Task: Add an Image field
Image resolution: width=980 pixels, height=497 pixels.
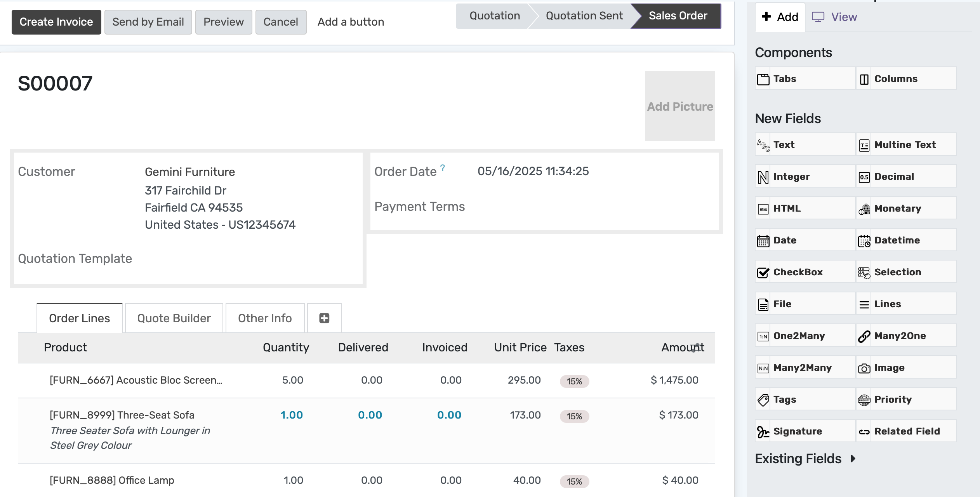Action: coord(906,367)
